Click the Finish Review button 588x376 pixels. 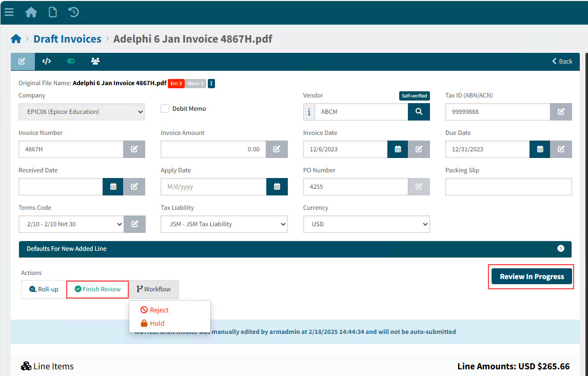[x=97, y=289]
